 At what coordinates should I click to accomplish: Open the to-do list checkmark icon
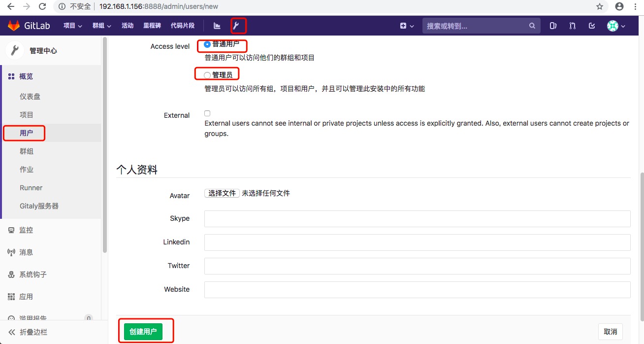(592, 26)
